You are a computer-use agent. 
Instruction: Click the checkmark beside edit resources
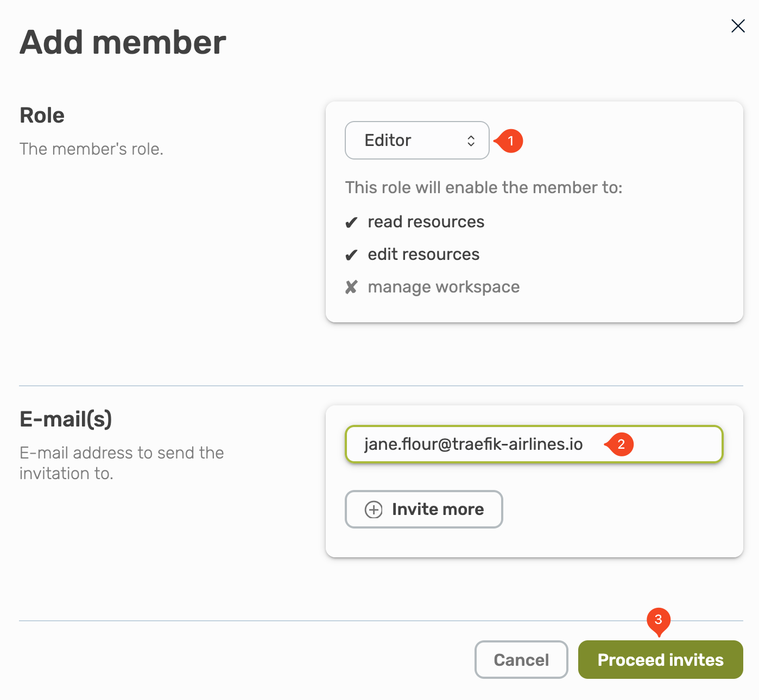coord(352,254)
